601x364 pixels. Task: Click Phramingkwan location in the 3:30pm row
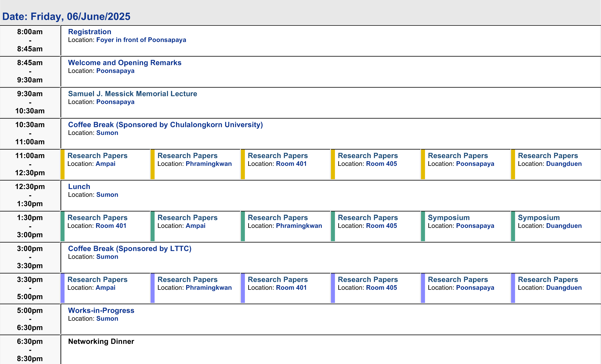(209, 288)
